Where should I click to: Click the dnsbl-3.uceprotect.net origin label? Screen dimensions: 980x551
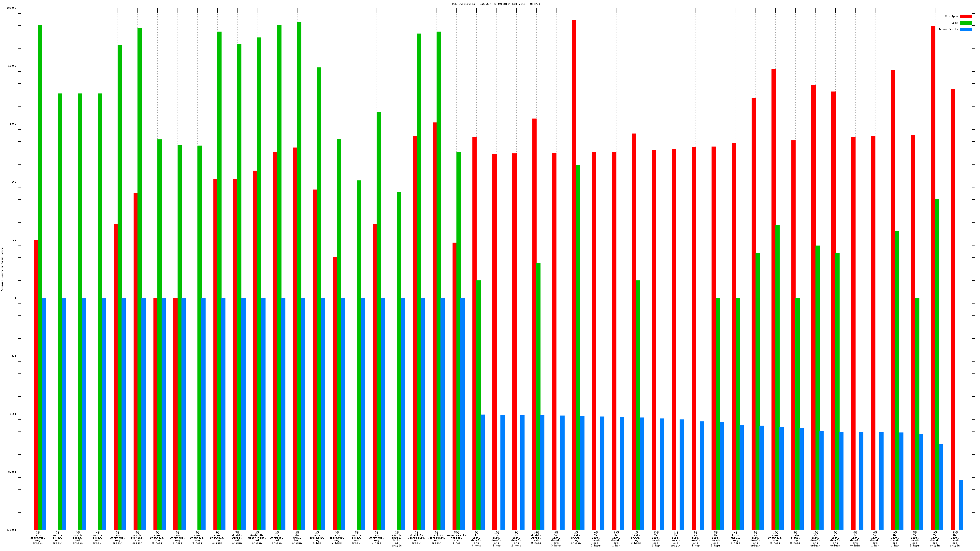(257, 538)
